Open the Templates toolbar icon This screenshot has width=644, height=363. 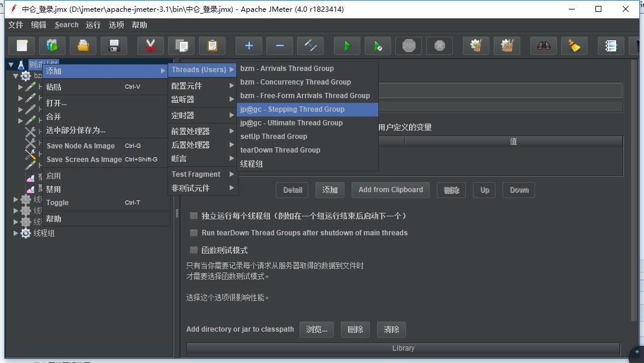pos(52,46)
